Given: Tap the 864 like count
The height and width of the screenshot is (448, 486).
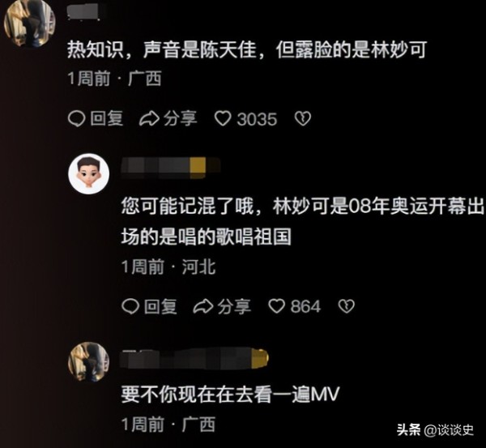Looking at the screenshot, I should 305,306.
